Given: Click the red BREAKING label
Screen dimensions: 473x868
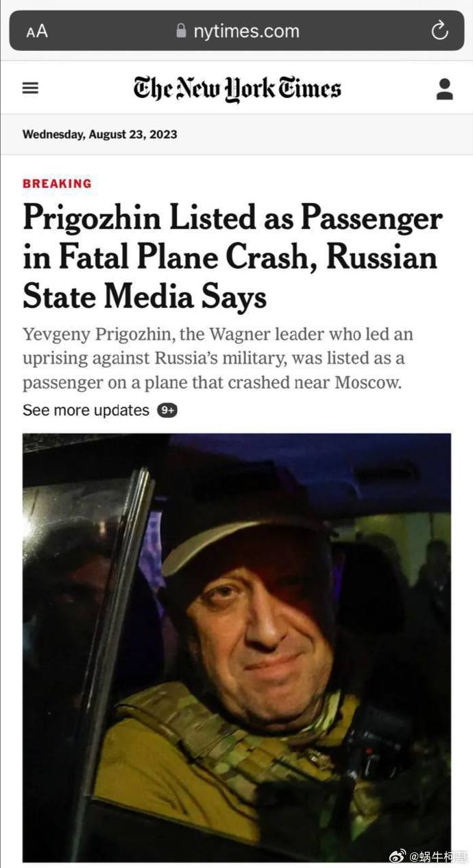Looking at the screenshot, I should pos(57,183).
